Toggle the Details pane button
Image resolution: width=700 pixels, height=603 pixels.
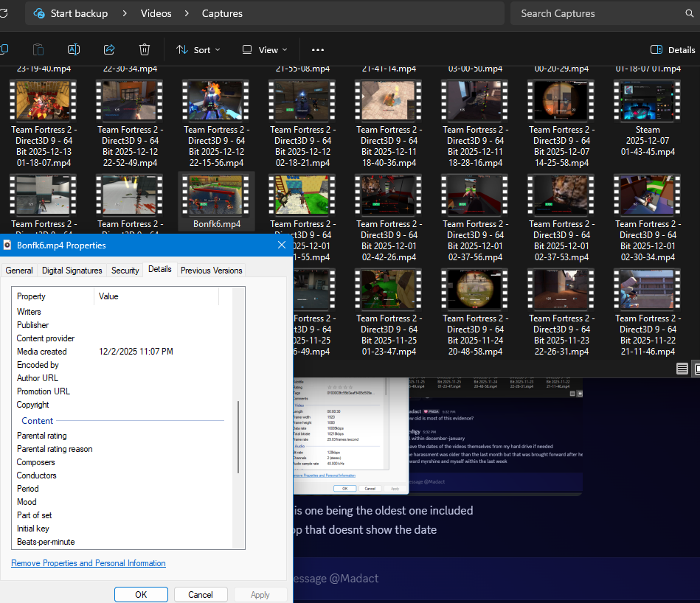(672, 49)
